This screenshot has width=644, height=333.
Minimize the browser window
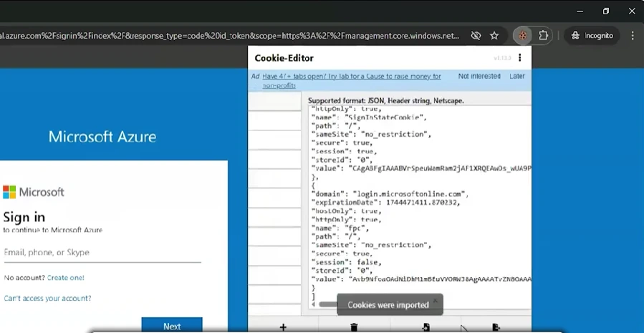tap(580, 11)
